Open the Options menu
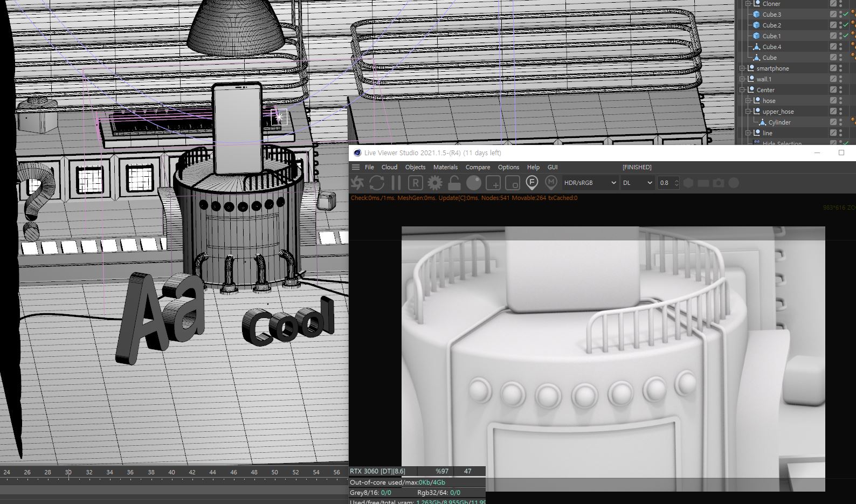 pos(508,167)
